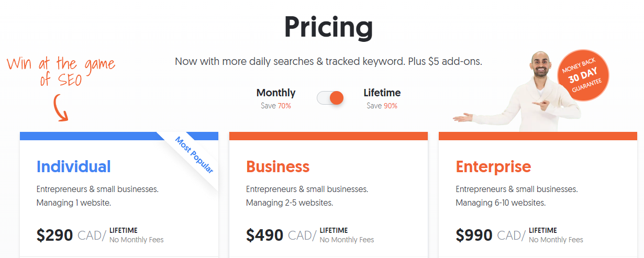Open the Business plan heading
644x258 pixels.
(x=277, y=166)
